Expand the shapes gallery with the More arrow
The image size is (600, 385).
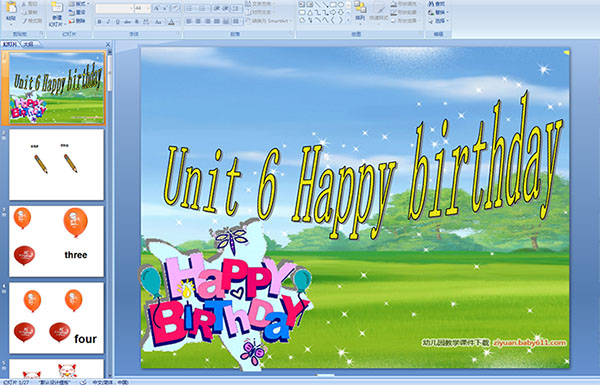click(x=348, y=20)
